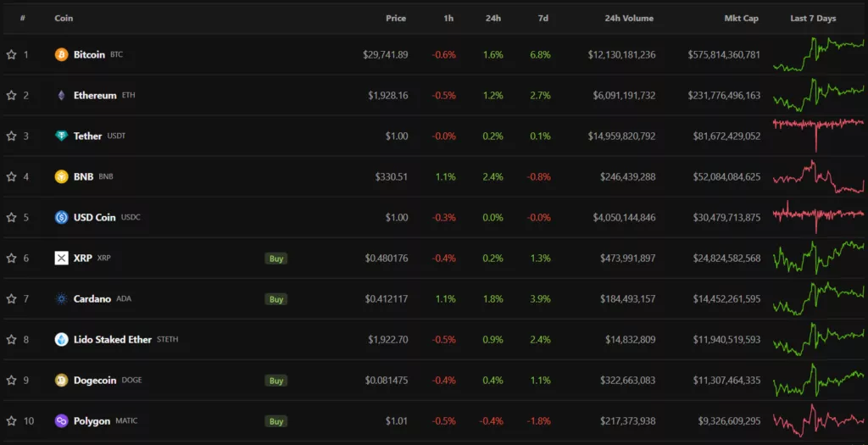The width and height of the screenshot is (868, 445).
Task: Sort by the 24h Volume header
Action: click(629, 19)
